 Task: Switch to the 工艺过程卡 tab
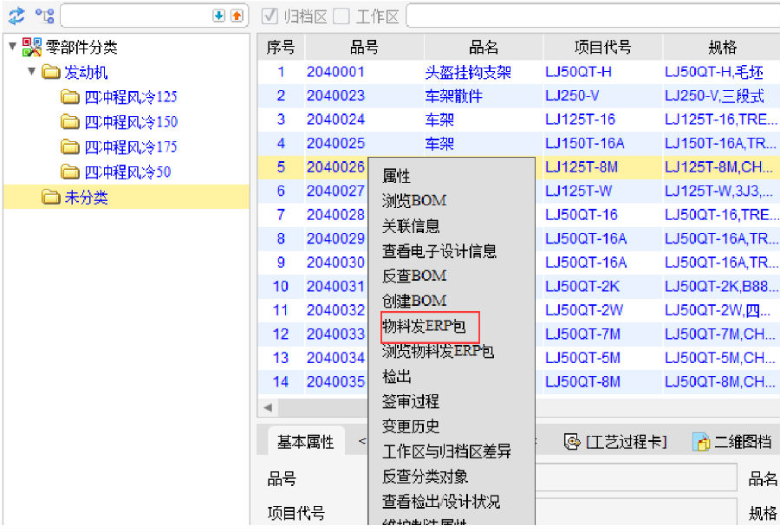pos(616,442)
